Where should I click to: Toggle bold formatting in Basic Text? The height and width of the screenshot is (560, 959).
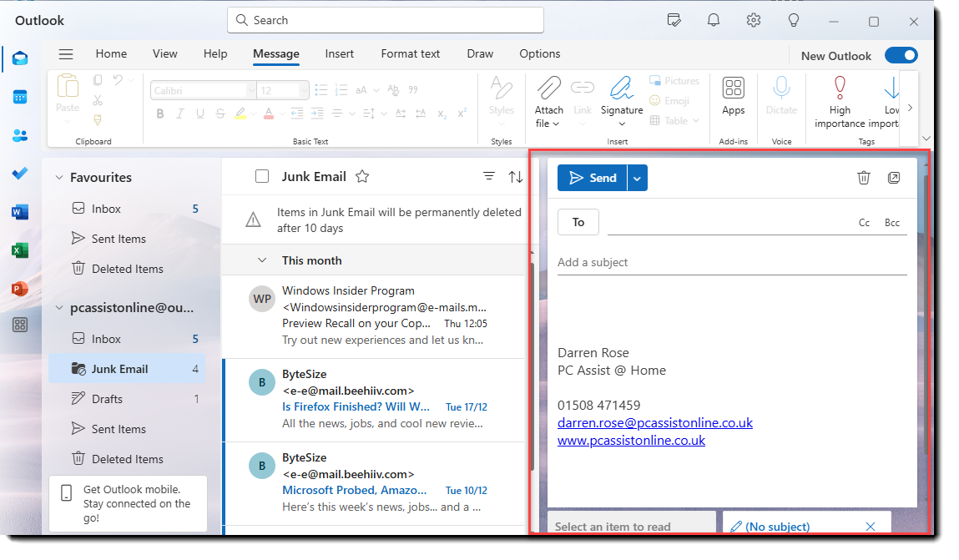click(159, 114)
